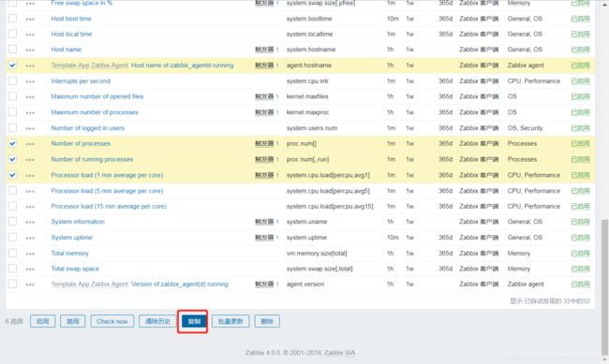Open the System information item

click(78, 222)
